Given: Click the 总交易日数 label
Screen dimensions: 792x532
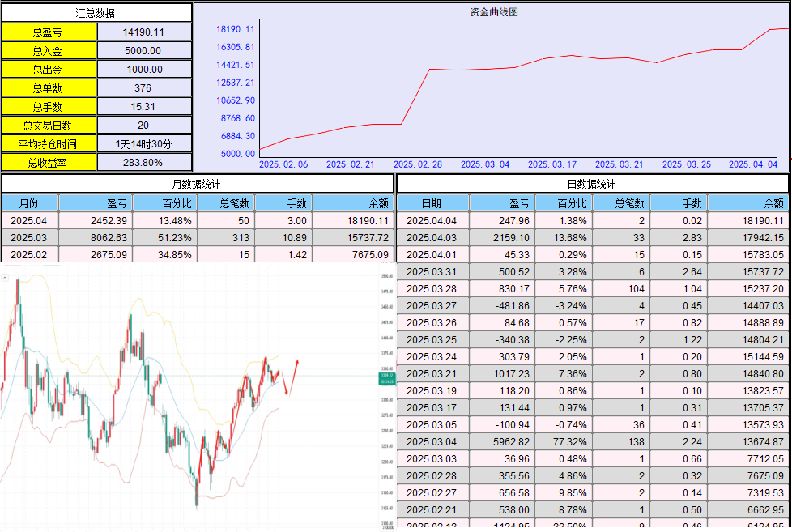Looking at the screenshot, I should click(x=49, y=126).
